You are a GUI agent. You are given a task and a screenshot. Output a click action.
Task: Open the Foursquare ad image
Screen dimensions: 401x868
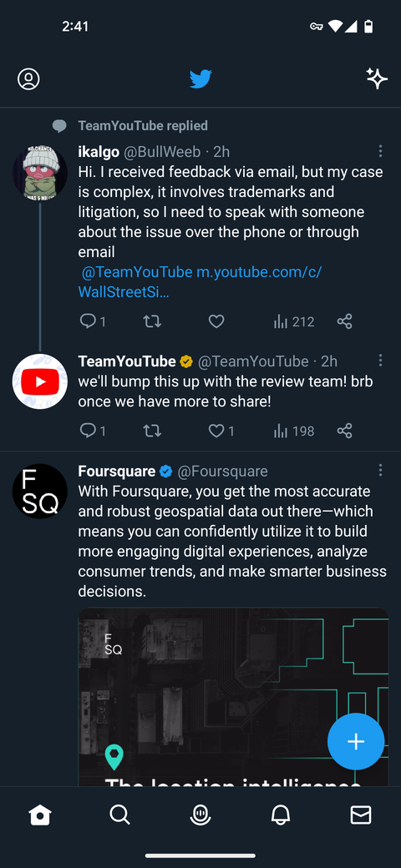[233, 697]
